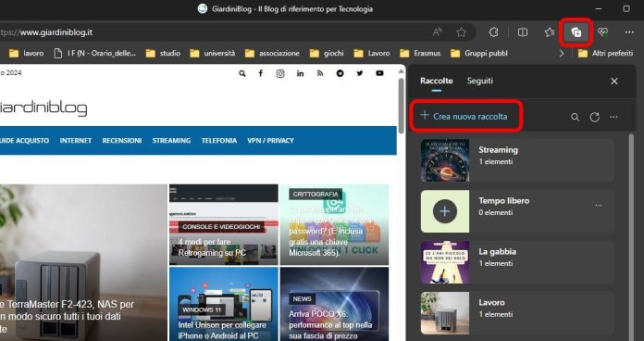The height and width of the screenshot is (341, 644).
Task: Open STREAMING in site navigation
Action: coord(171,140)
